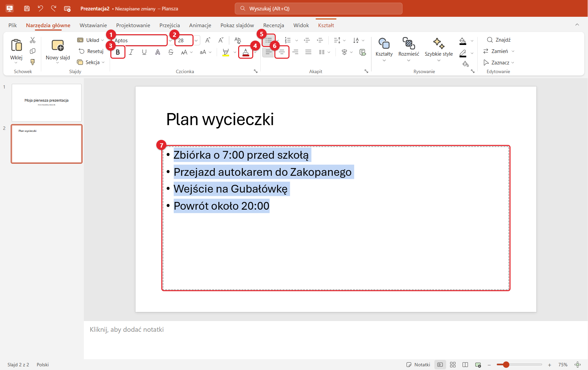Fit slide to current window
The image size is (588, 370).
tap(578, 365)
